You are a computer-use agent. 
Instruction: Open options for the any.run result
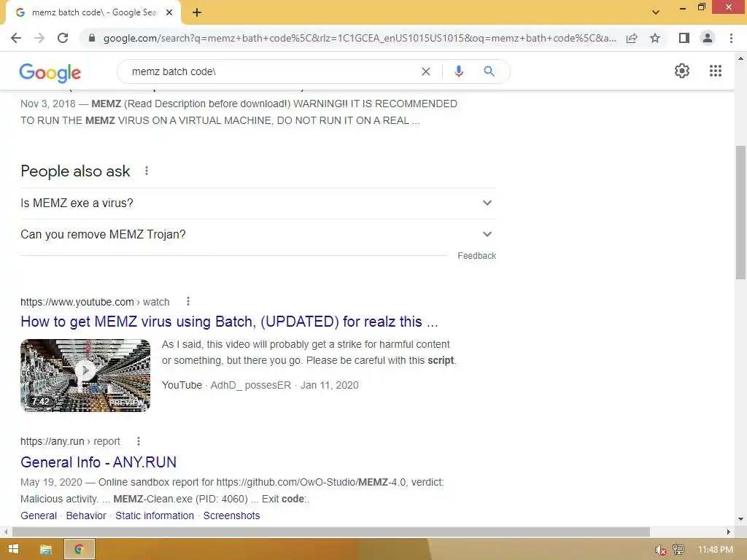139,441
